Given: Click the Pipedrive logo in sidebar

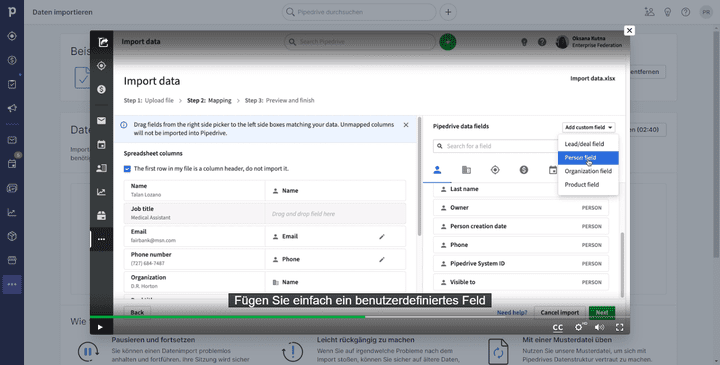Looking at the screenshot, I should click(x=12, y=11).
